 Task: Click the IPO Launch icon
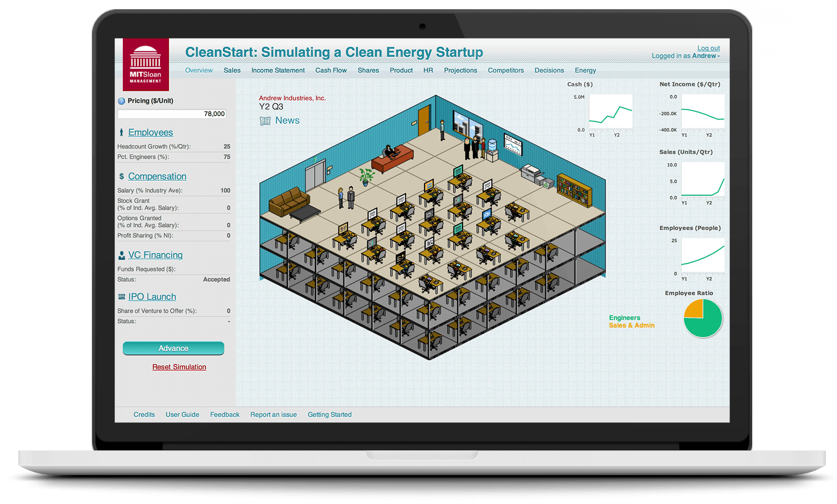[x=121, y=297]
